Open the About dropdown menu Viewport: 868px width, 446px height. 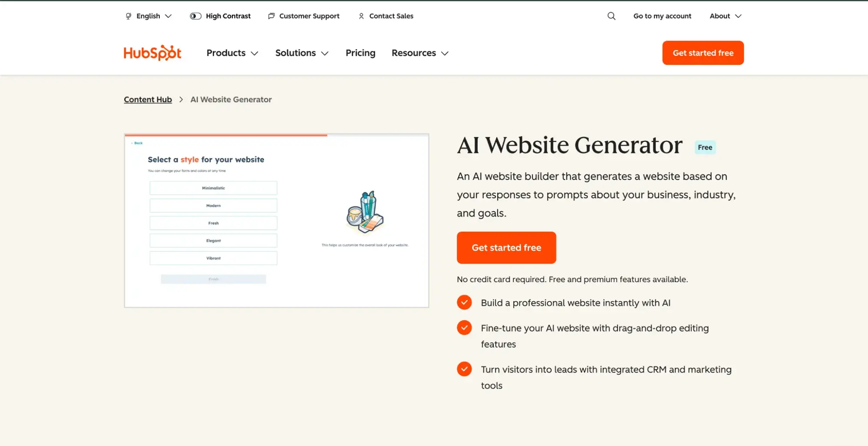[x=726, y=16]
